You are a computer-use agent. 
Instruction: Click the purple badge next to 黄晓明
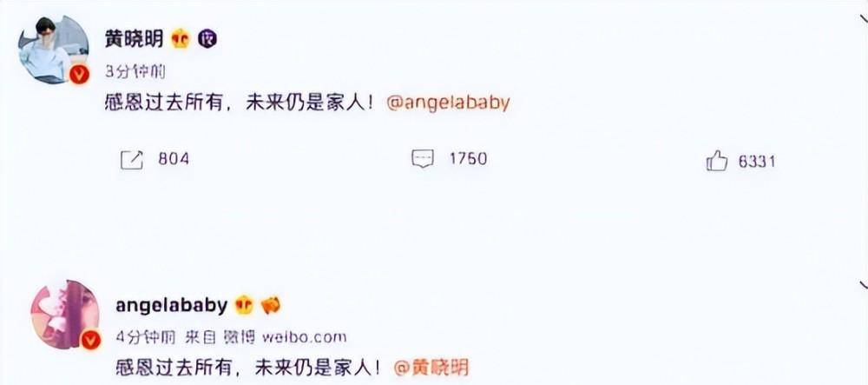tap(207, 39)
